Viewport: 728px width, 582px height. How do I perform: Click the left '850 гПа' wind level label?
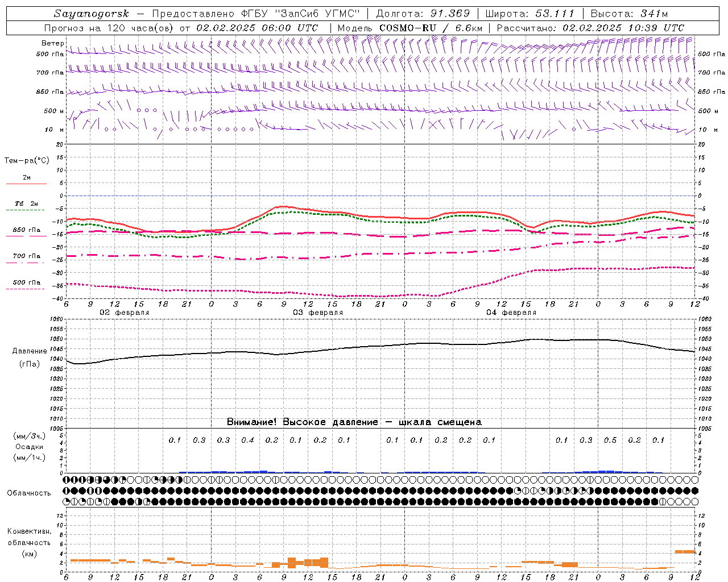[x=50, y=92]
